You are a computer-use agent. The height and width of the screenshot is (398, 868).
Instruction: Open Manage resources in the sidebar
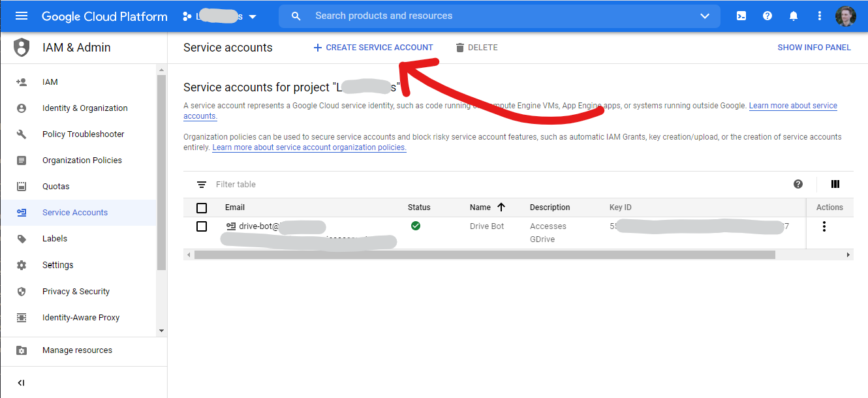coord(78,350)
